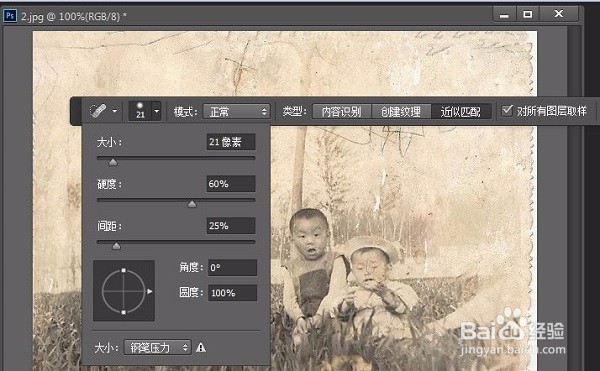The image size is (600, 371).
Task: Maximize the 2.jpg document window
Action: click(528, 15)
